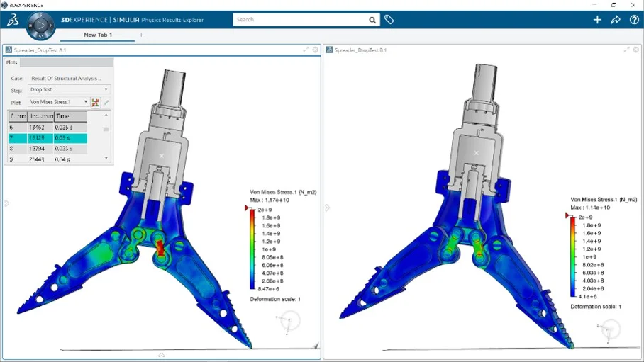
Task: Select the Plots tab
Action: pyautogui.click(x=12, y=62)
